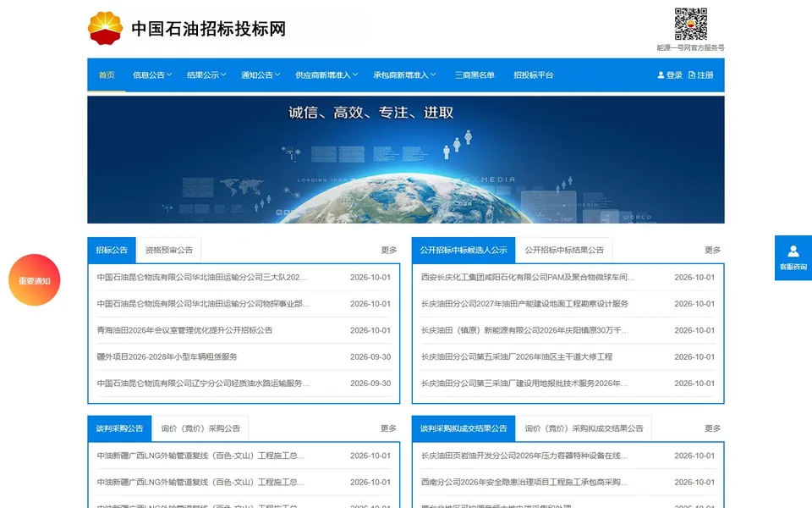Viewport: 812px width, 508px height.
Task: Click 更多 in 公开招标中标候选人公示 panel
Action: tap(712, 250)
